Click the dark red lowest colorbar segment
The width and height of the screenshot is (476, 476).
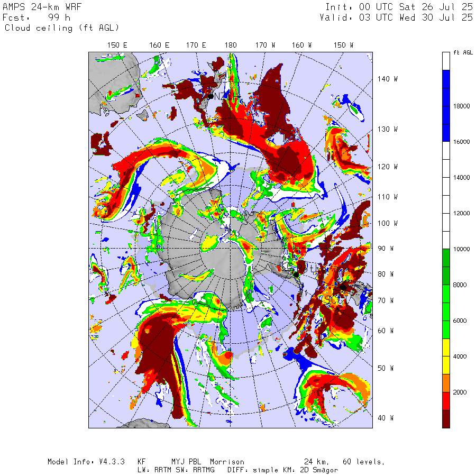click(x=446, y=419)
